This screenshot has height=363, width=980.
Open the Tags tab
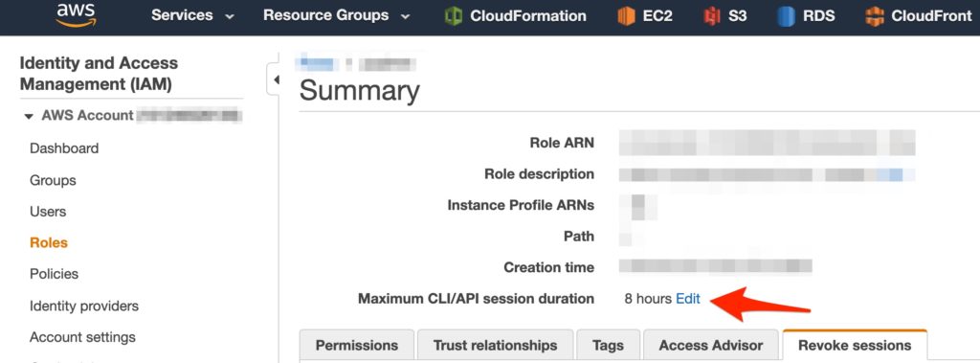pos(608,346)
